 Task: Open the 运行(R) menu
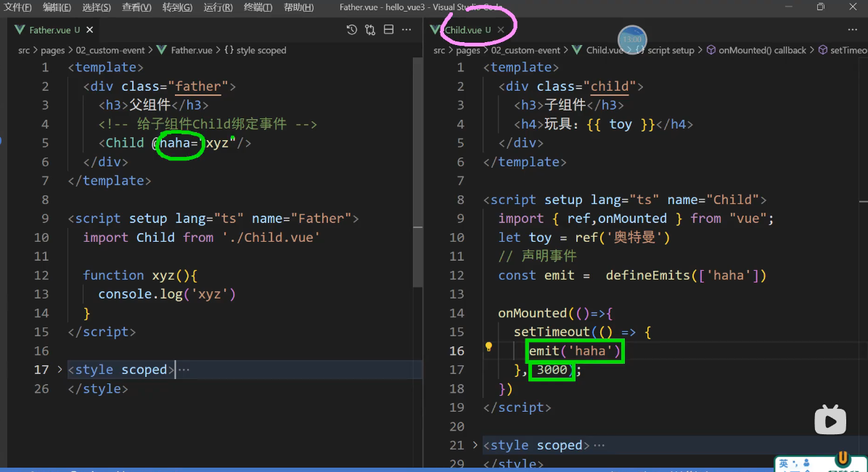tap(218, 7)
